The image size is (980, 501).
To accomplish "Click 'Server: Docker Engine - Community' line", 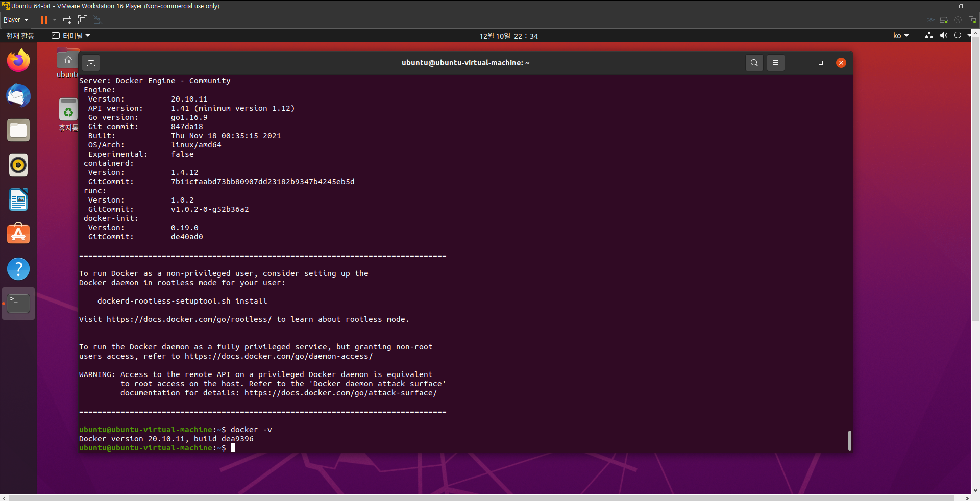I will 155,81.
